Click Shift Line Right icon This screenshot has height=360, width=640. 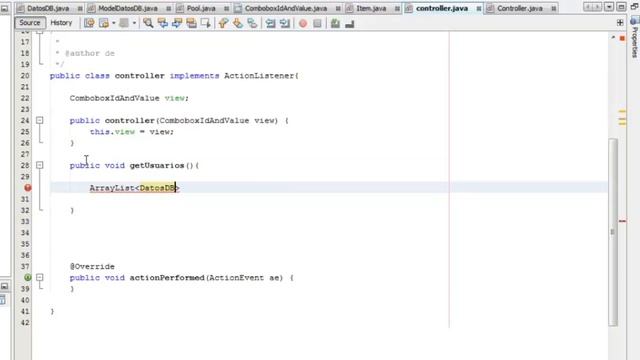(x=284, y=23)
